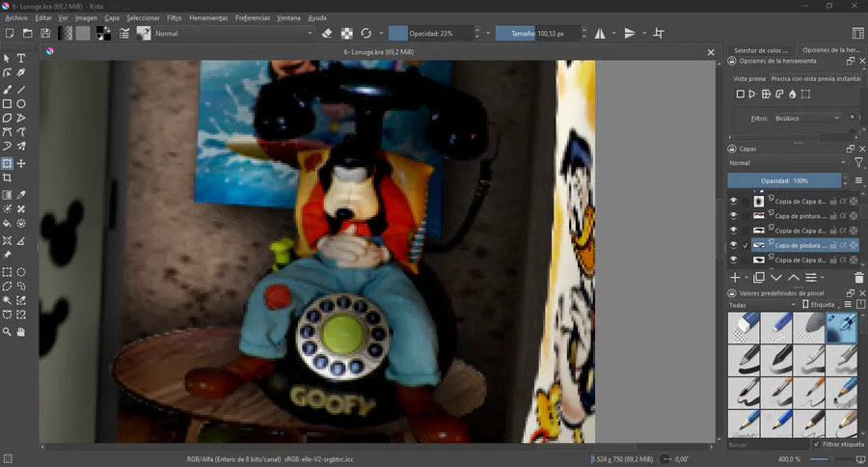This screenshot has height=467, width=868.
Task: Choose the Calligraphy tool
Action: [x=21, y=72]
